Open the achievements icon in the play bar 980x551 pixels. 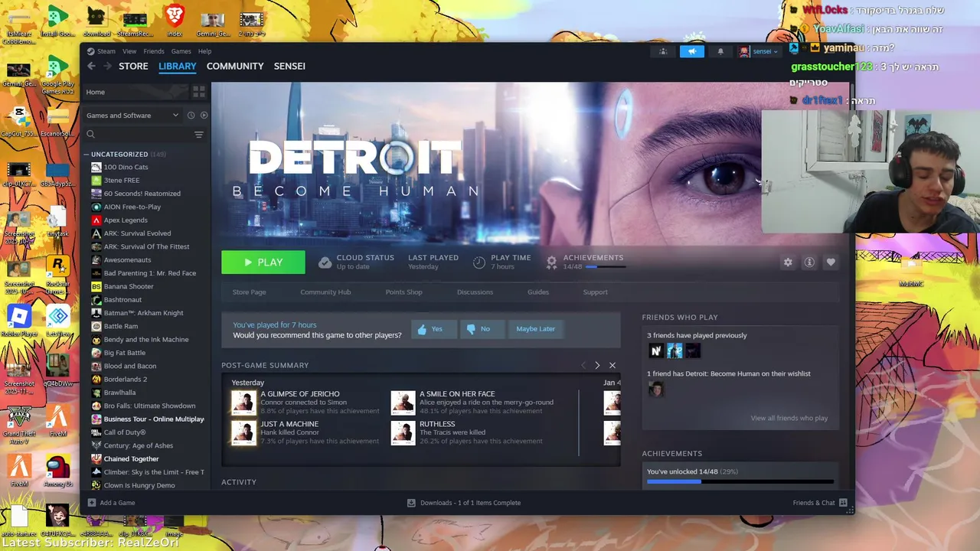click(551, 262)
